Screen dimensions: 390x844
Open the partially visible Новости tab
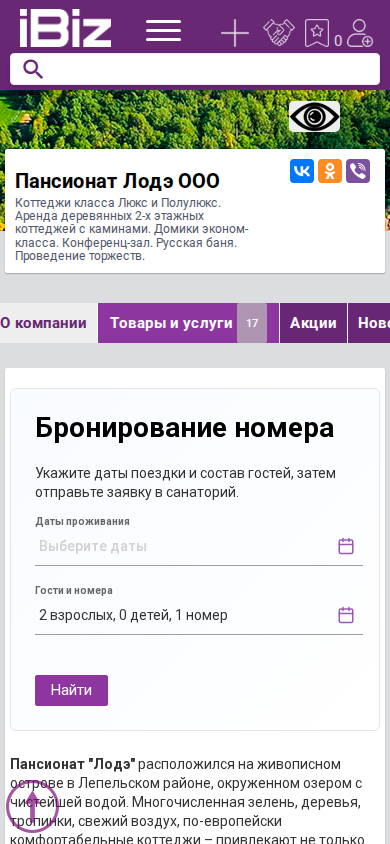370,323
